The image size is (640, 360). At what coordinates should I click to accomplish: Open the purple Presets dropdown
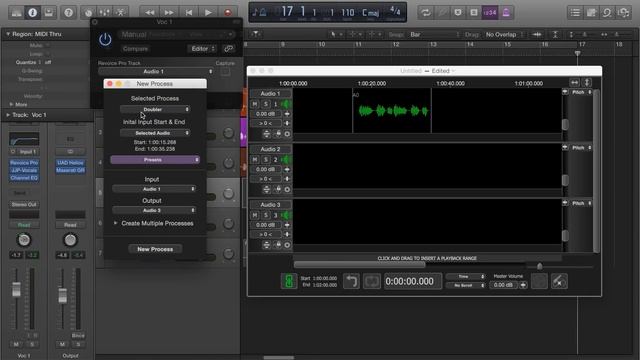pyautogui.click(x=155, y=160)
